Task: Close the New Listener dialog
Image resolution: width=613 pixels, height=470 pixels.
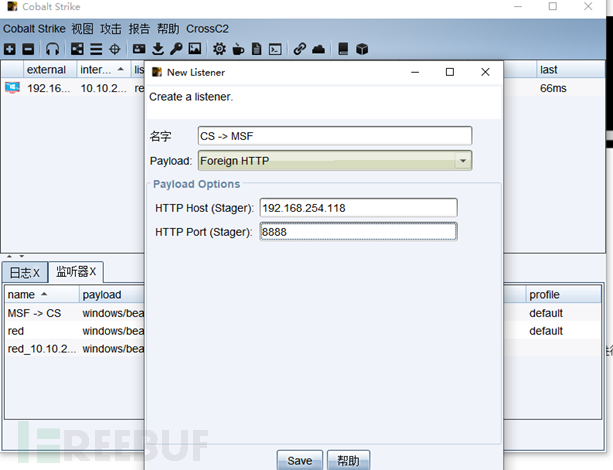Action: pyautogui.click(x=485, y=72)
